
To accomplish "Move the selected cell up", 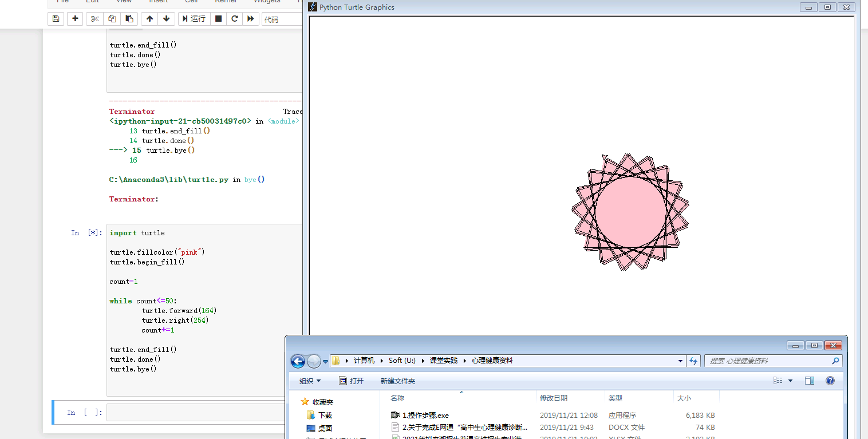I will (150, 19).
